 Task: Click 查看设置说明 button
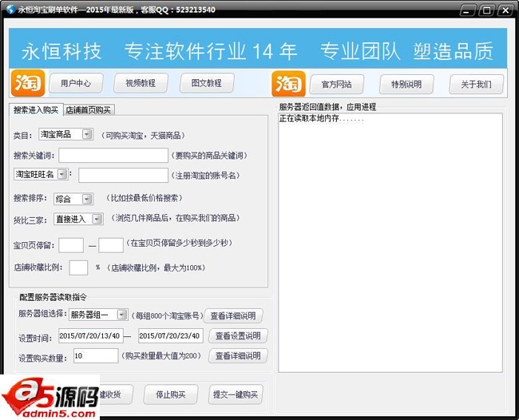tap(238, 336)
